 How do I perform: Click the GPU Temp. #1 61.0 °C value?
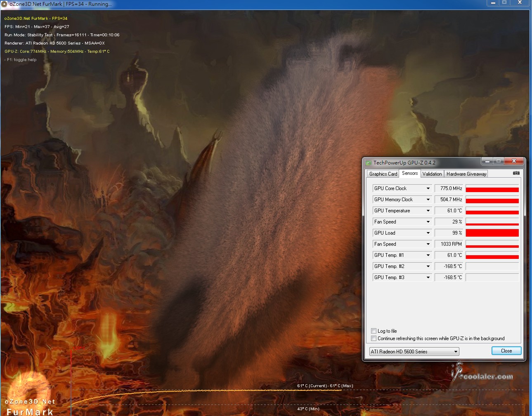pos(449,255)
